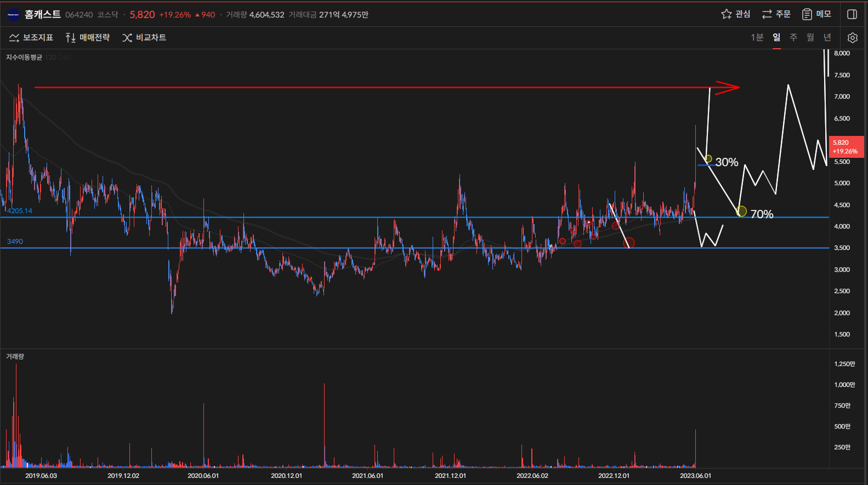Click the 8,000 price axis label
The height and width of the screenshot is (485, 868).
[x=842, y=54]
